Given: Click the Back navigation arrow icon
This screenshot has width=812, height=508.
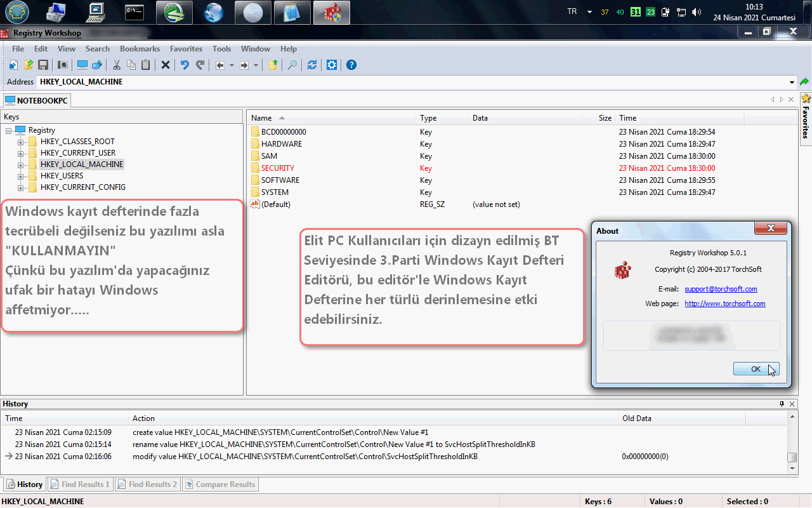Looking at the screenshot, I should (x=220, y=65).
